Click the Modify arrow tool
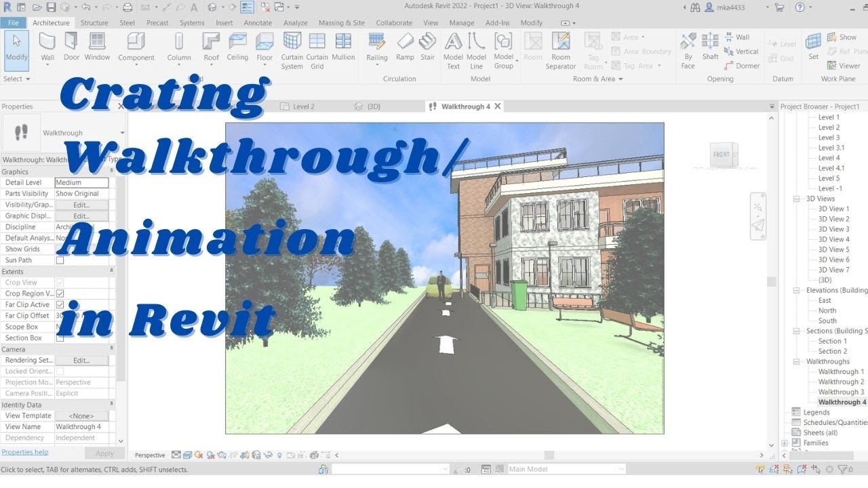 pos(17,49)
